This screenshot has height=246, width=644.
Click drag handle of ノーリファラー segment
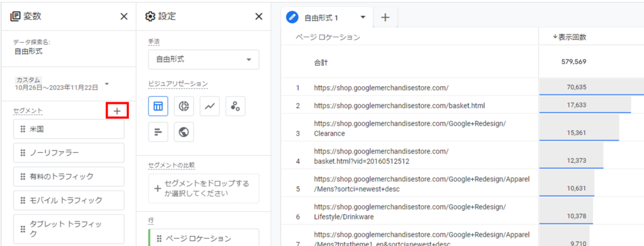point(23,153)
